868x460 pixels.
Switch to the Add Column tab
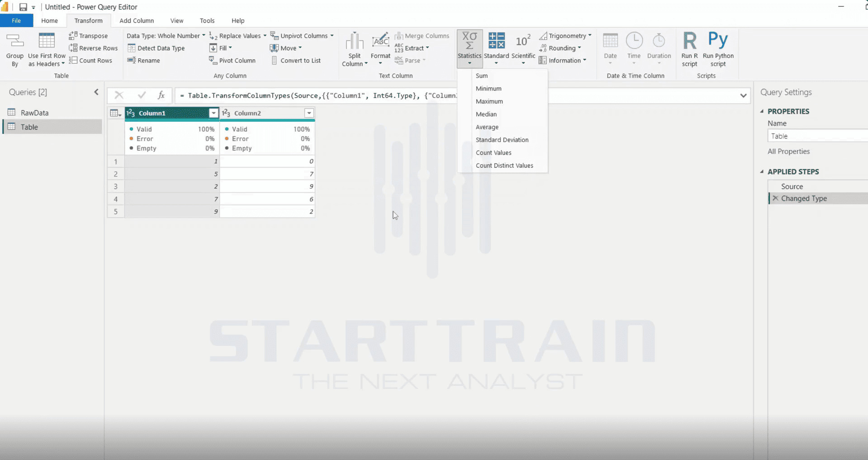tap(137, 21)
